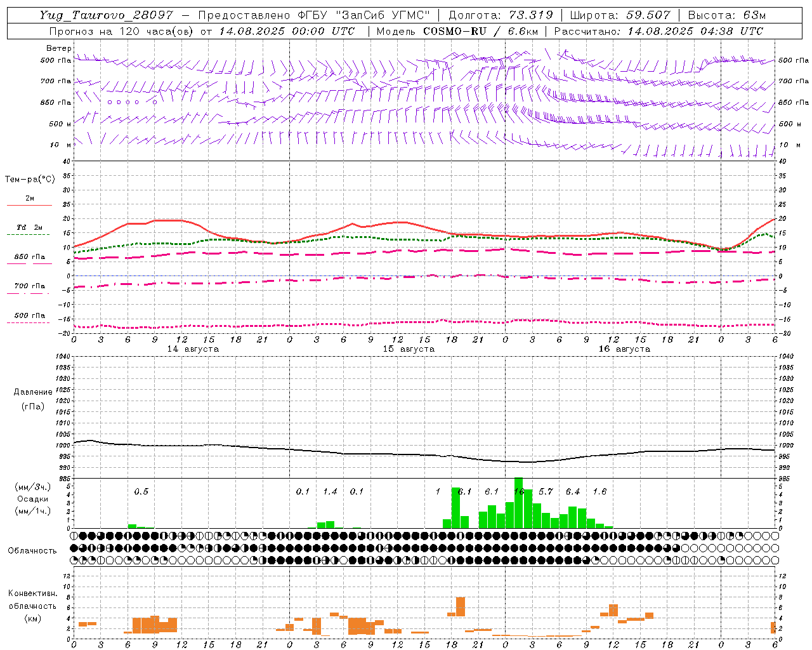Select the 5.7 precipitation amount

[x=546, y=492]
